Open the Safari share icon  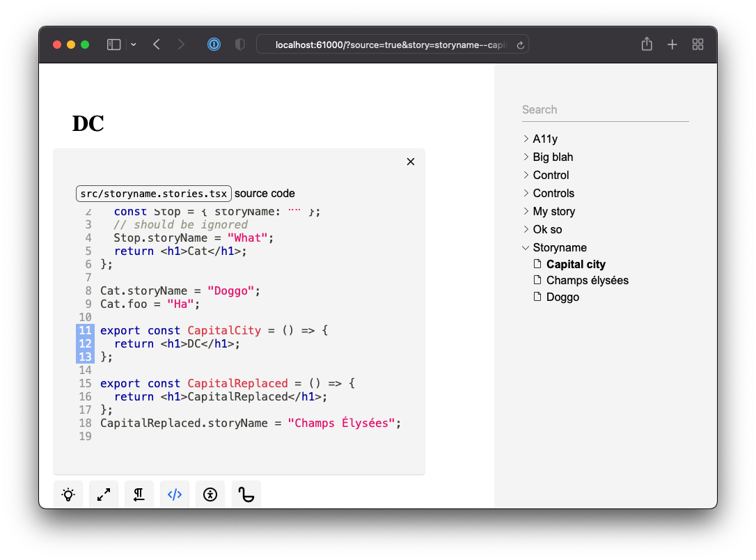[646, 44]
